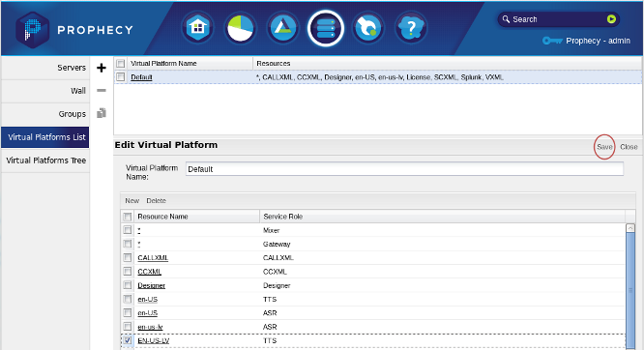
Task: Check the Default platform row checkbox
Action: [120, 76]
